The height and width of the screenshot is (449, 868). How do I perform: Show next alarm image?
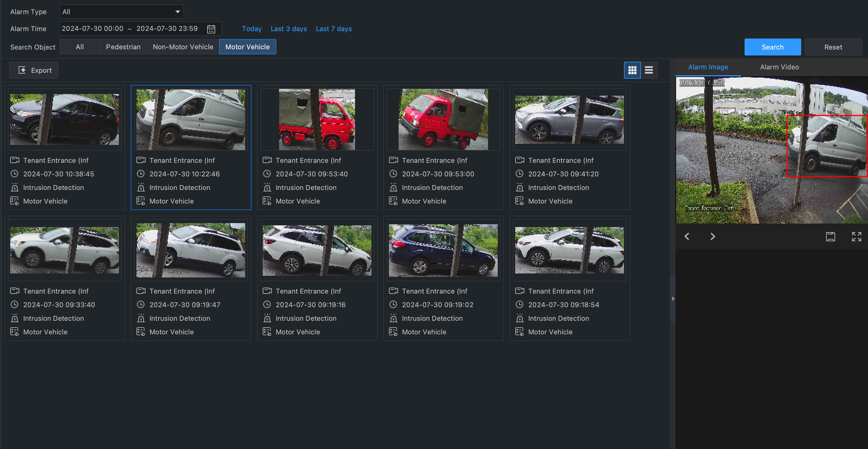(712, 236)
